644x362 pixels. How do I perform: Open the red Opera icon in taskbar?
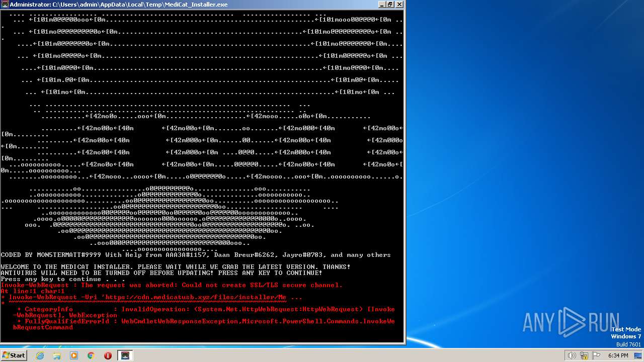pyautogui.click(x=108, y=355)
